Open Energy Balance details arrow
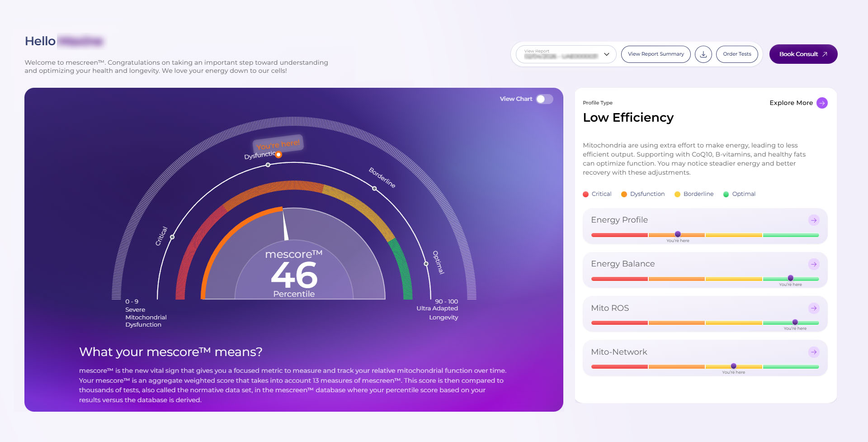 tap(813, 264)
